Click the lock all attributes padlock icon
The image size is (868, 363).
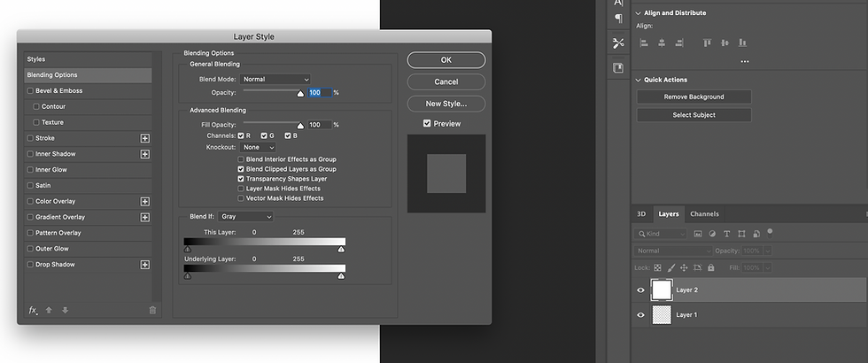[x=710, y=267]
